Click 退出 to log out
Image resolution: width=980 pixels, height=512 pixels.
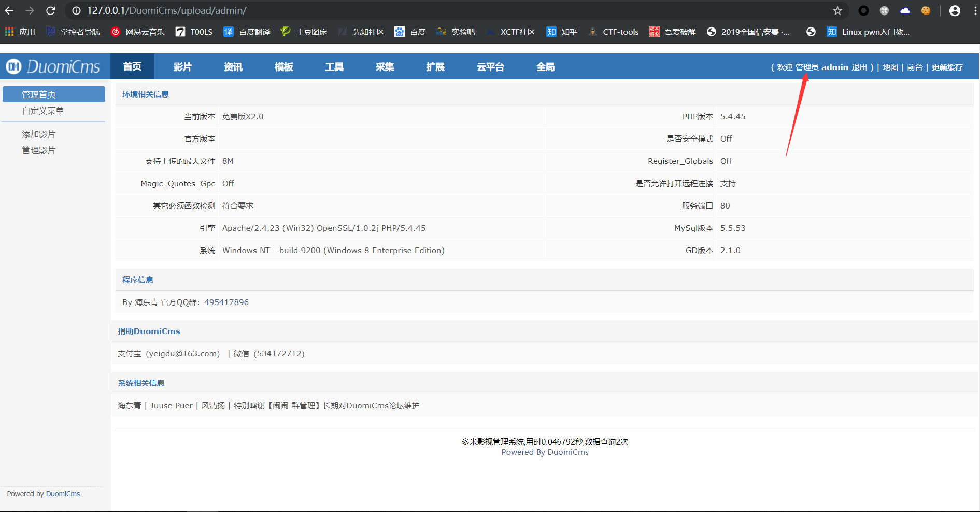tap(859, 67)
